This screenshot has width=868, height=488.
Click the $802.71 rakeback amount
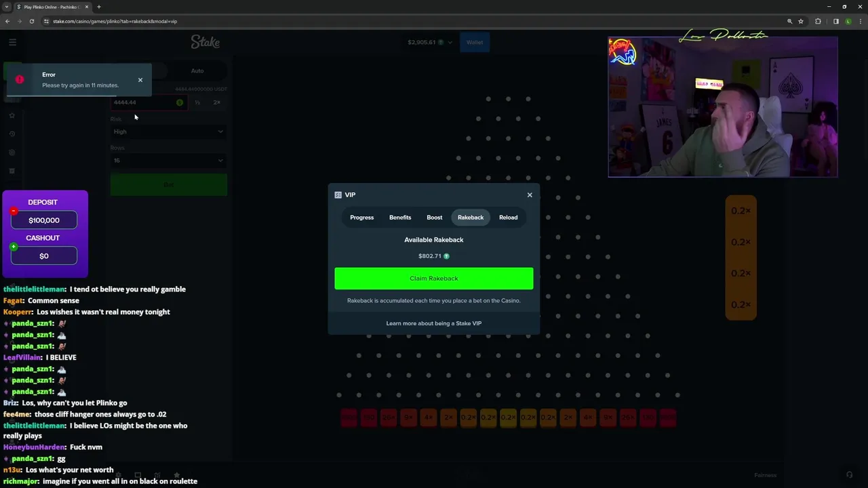tap(430, 256)
